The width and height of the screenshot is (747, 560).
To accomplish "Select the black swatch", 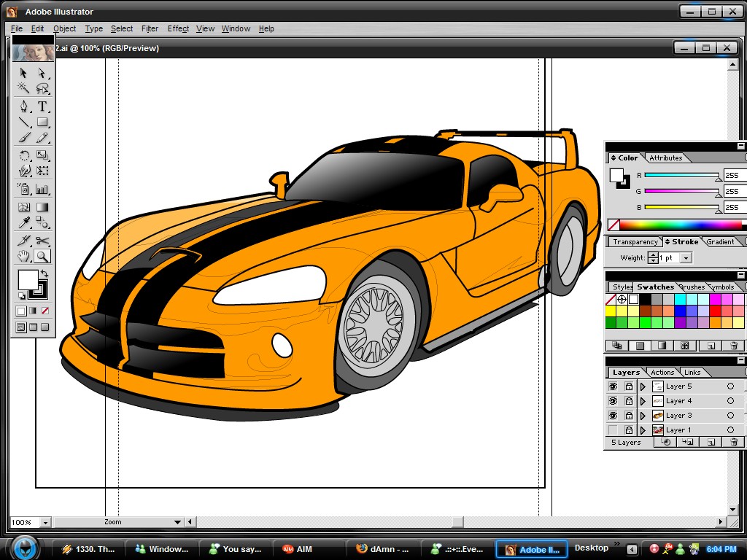I will [646, 299].
